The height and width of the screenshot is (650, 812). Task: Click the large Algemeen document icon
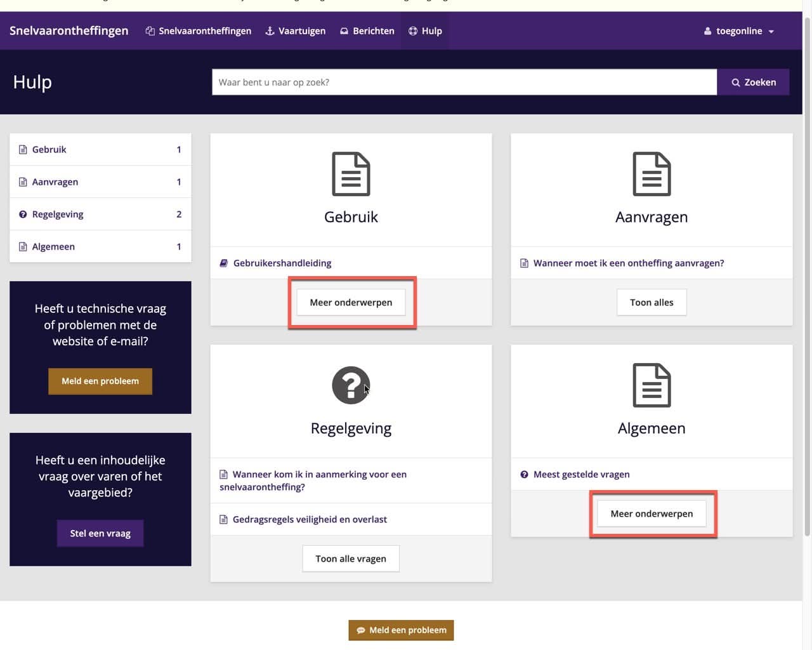pos(652,385)
